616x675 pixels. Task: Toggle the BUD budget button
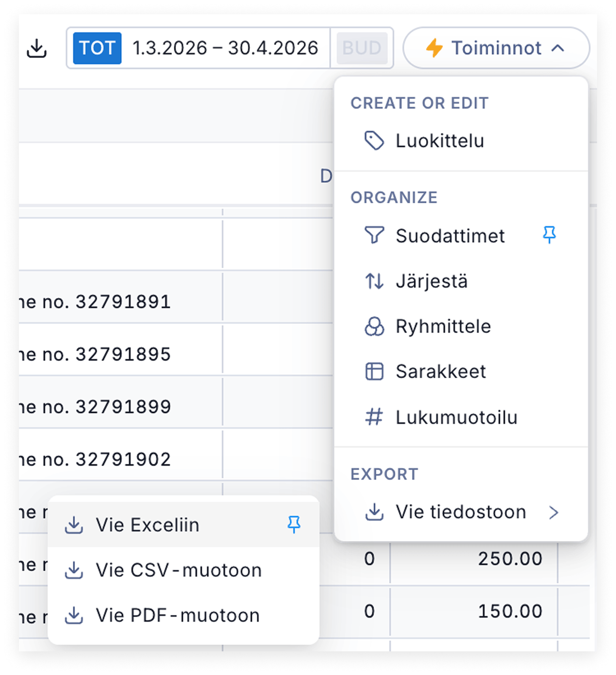(x=362, y=48)
